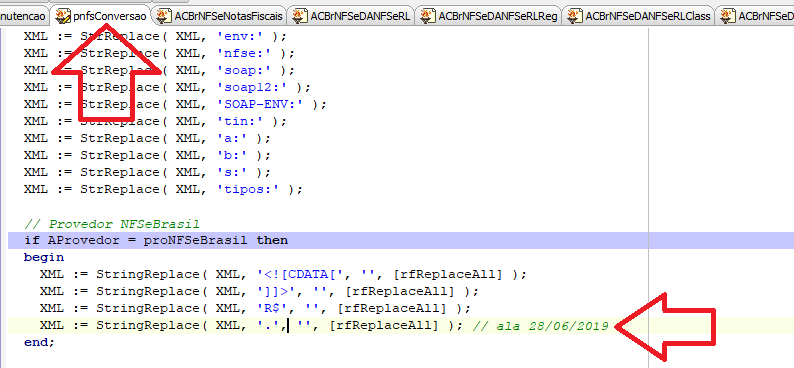
Task: Go to the ACBrNFSeDANFSeRLReg tab
Action: coord(489,16)
